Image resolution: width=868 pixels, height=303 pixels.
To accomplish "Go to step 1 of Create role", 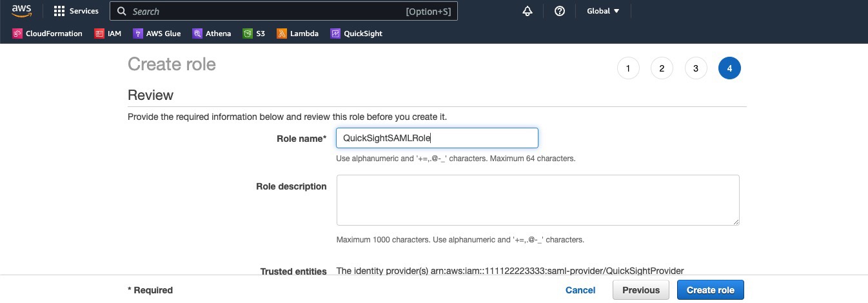I will tap(628, 68).
